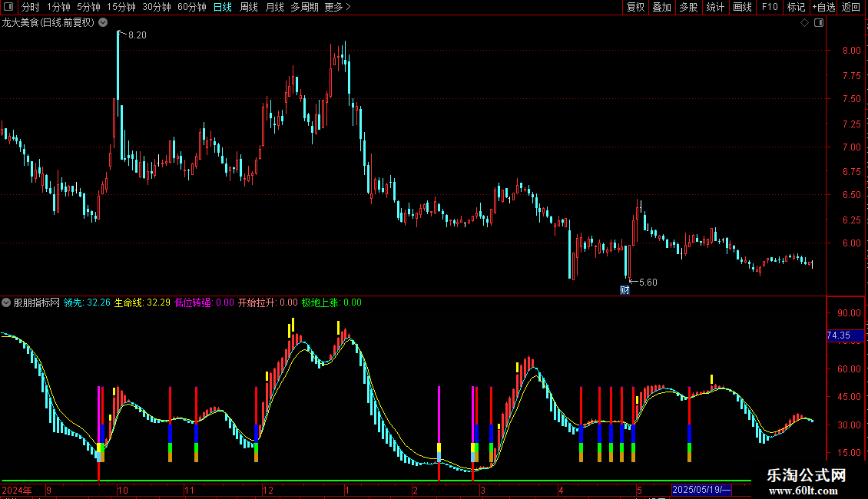
Task: Open dropdown beside 股朋指标网 indicator name
Action: [6, 302]
